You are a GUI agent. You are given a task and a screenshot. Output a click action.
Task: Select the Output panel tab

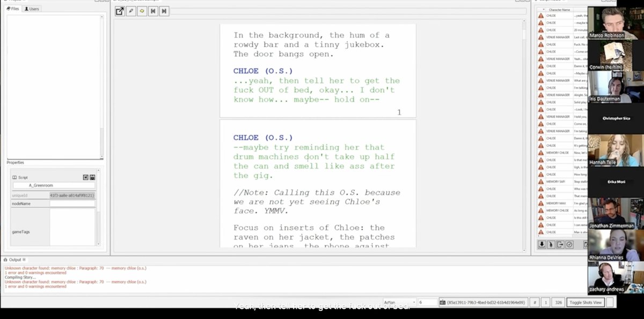15,260
